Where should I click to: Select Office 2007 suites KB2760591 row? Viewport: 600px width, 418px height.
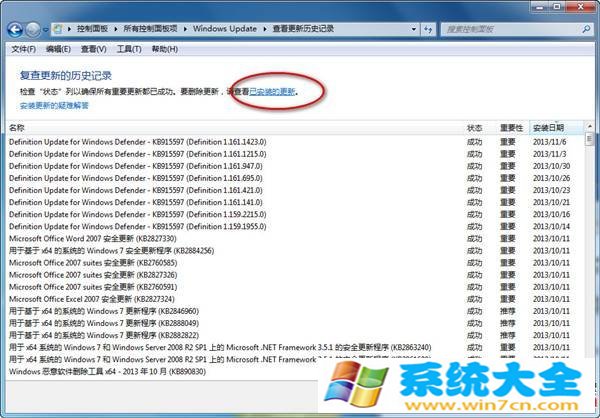point(295,287)
